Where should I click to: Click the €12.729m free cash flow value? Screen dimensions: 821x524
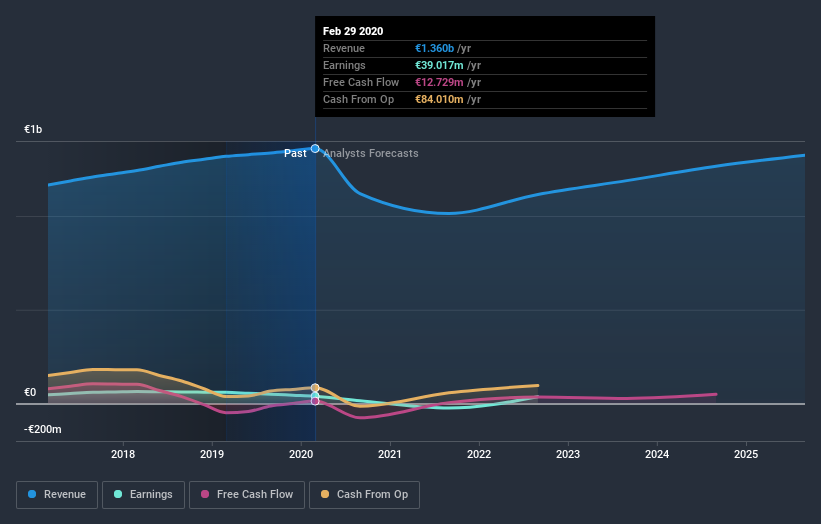(439, 82)
